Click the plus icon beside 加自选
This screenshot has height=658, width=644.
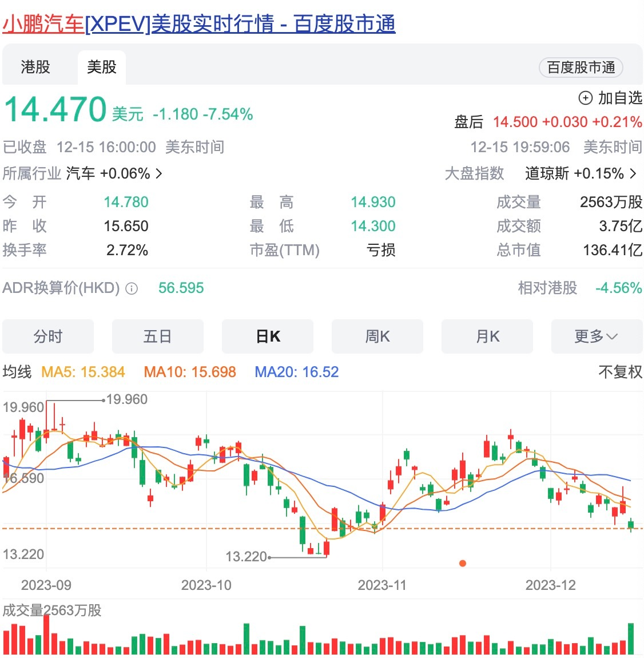tap(585, 98)
